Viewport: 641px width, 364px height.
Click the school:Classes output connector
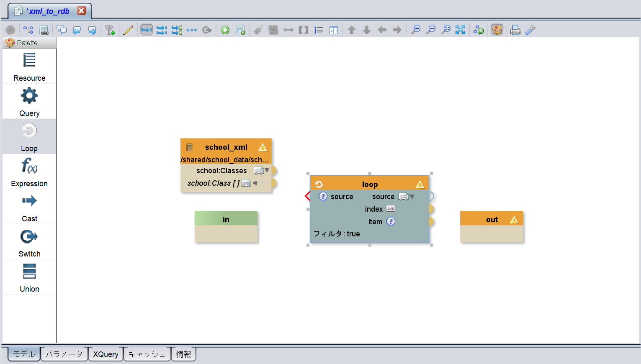pos(274,170)
